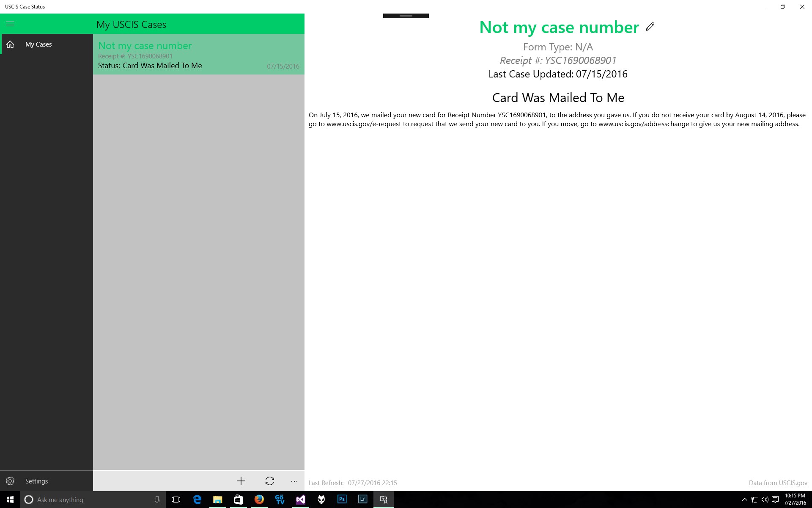Image resolution: width=812 pixels, height=508 pixels.
Task: Open more options ellipsis in command bar
Action: (x=294, y=481)
